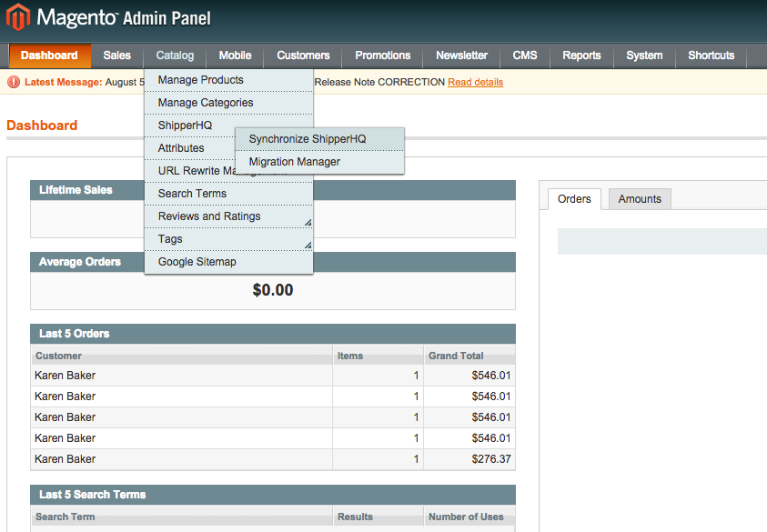Open the Reports menu

tap(581, 55)
